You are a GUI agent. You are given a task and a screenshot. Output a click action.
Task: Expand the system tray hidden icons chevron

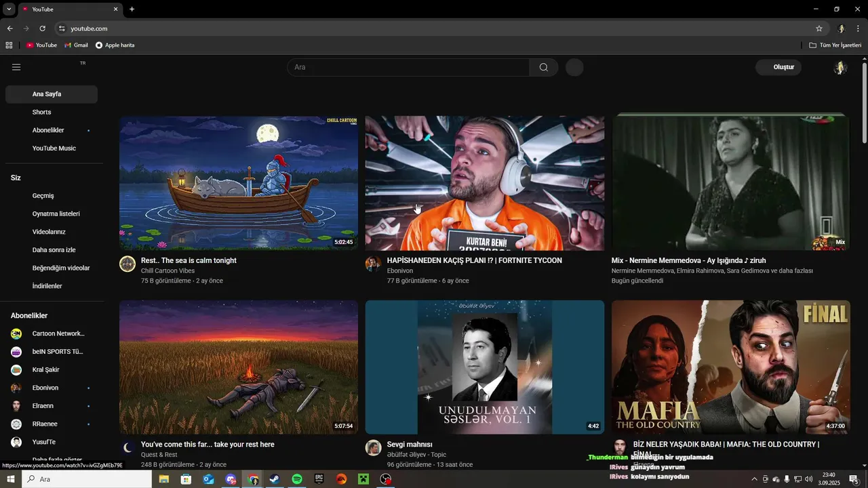753,479
